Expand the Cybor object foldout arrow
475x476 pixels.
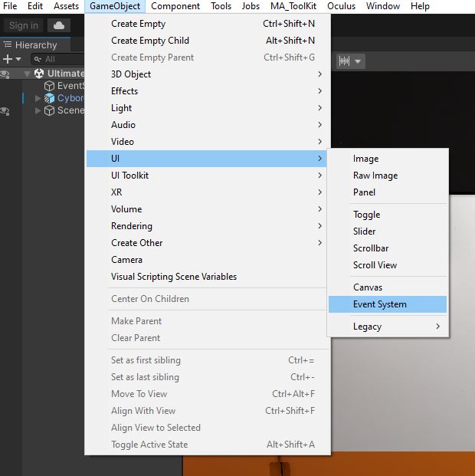click(x=38, y=98)
